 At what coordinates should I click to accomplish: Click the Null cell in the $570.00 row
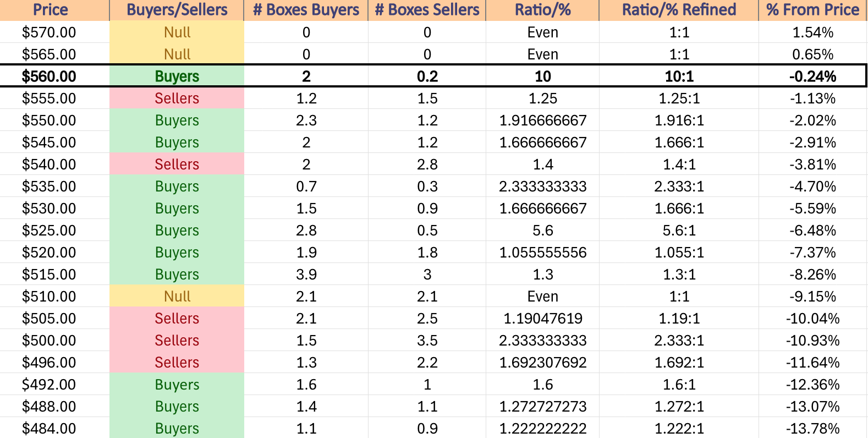[x=177, y=32]
